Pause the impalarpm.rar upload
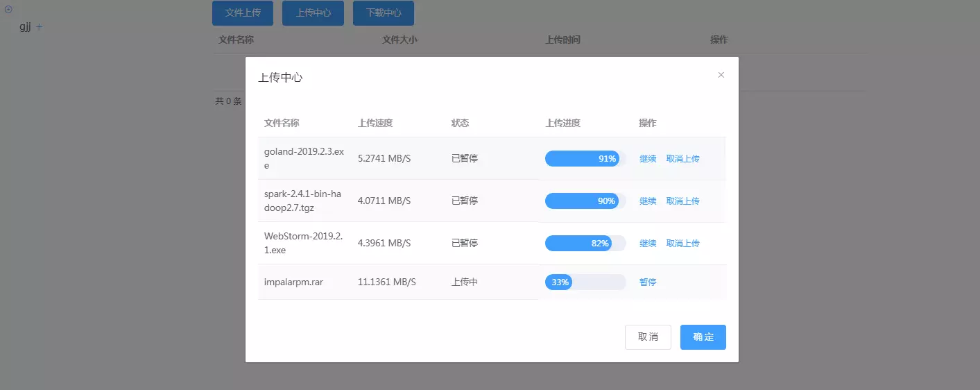This screenshot has width=980, height=390. coord(648,282)
